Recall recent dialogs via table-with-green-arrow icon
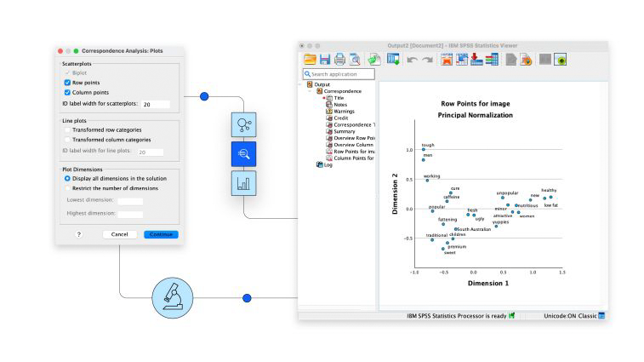This screenshot has width=644, height=362. (x=393, y=60)
